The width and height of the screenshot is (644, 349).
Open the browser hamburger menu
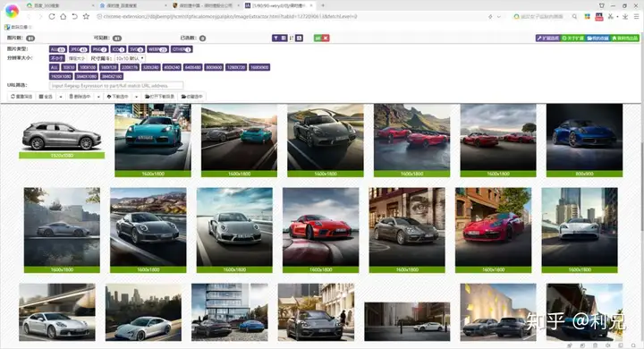click(x=637, y=16)
